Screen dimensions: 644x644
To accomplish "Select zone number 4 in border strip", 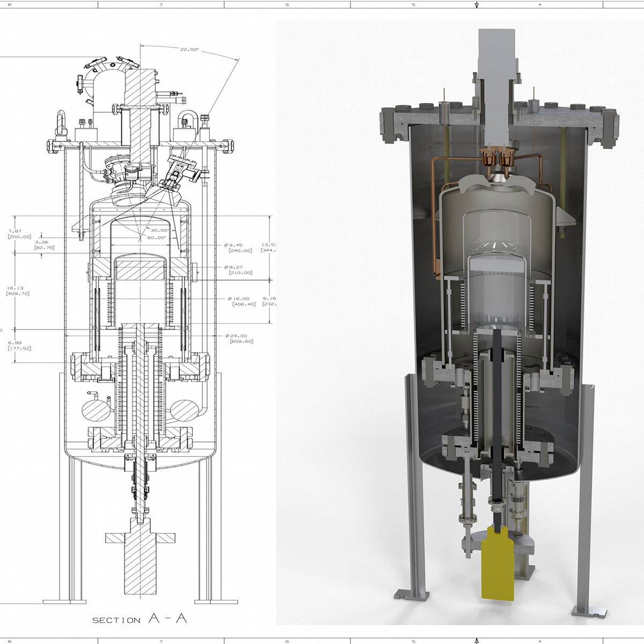I will pos(540,4).
